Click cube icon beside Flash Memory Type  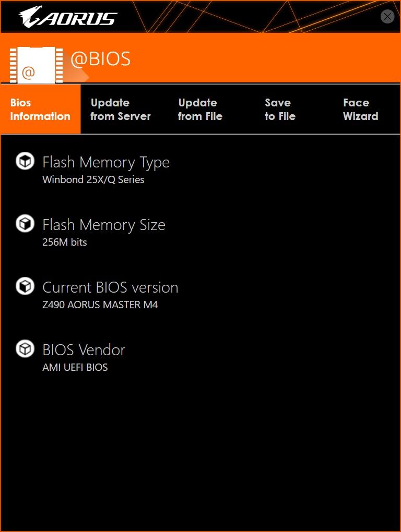pyautogui.click(x=25, y=162)
